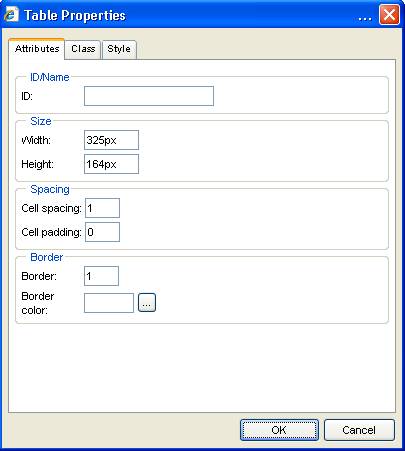Select the Cell padding input box
The height and width of the screenshot is (451, 405).
pos(102,232)
